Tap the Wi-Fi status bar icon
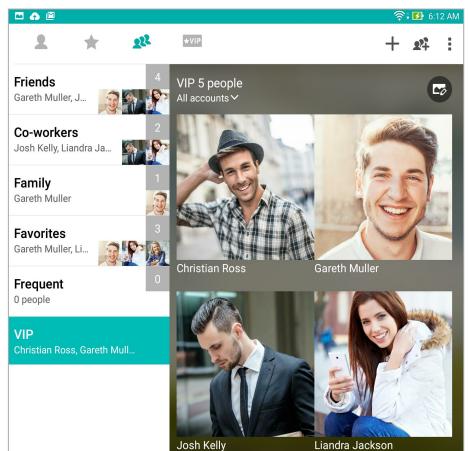 click(x=399, y=15)
